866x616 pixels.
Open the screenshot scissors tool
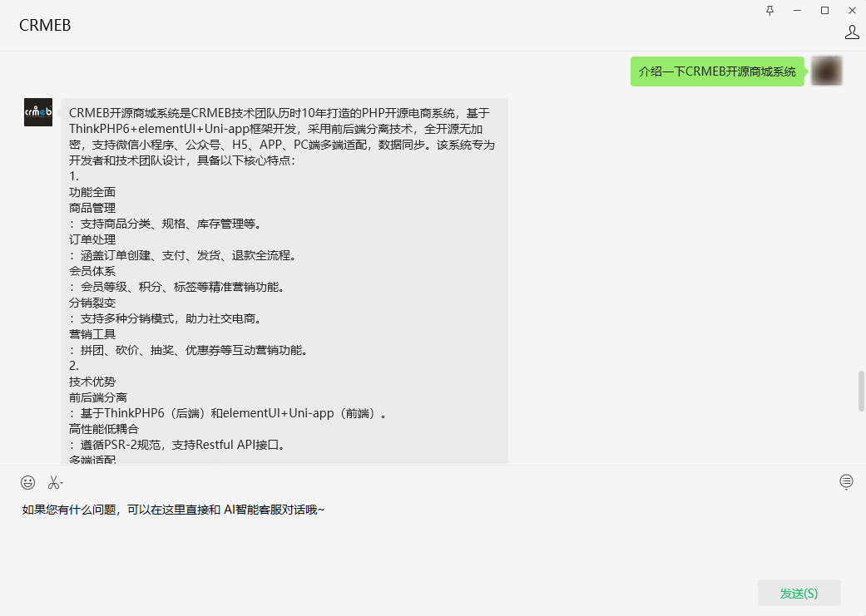[x=55, y=482]
